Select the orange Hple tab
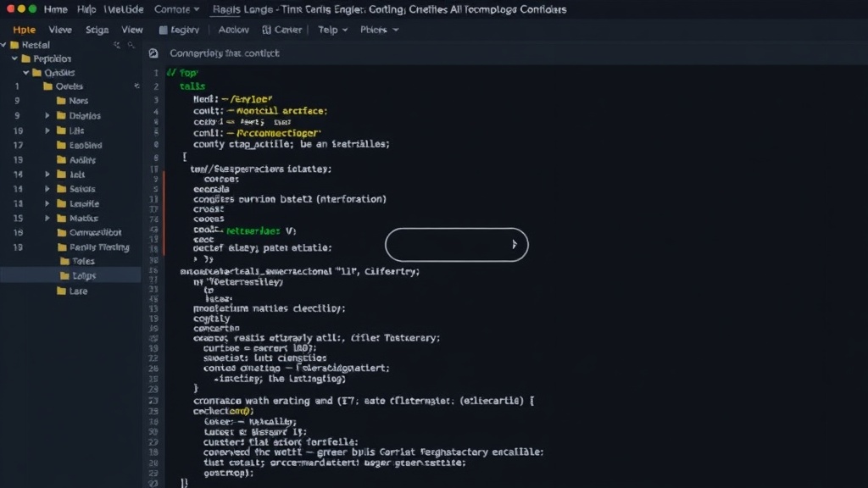 (25, 30)
